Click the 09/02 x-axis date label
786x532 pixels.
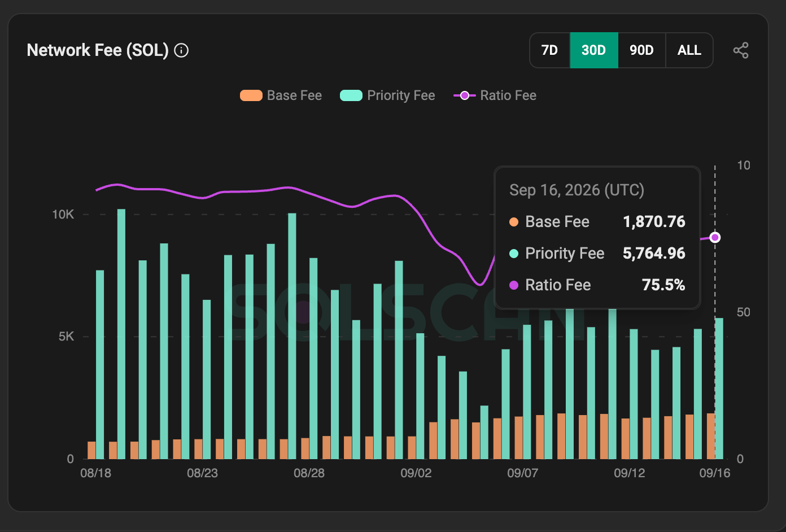(416, 473)
